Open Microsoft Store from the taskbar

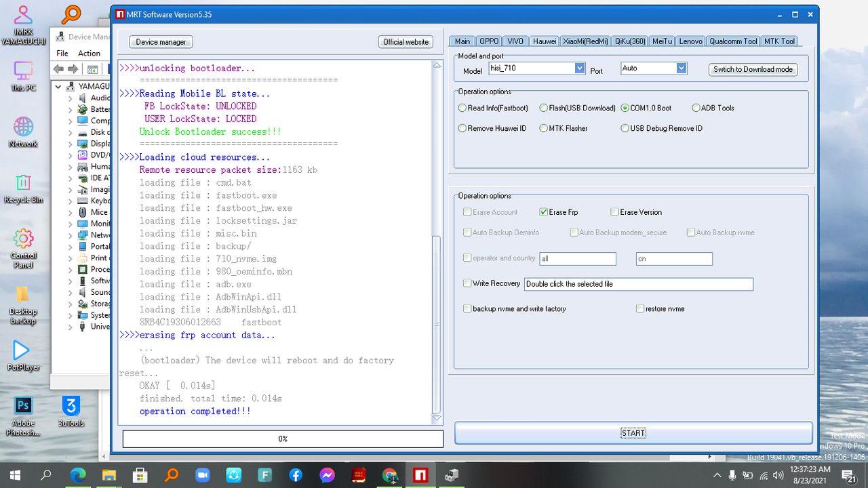pyautogui.click(x=140, y=475)
